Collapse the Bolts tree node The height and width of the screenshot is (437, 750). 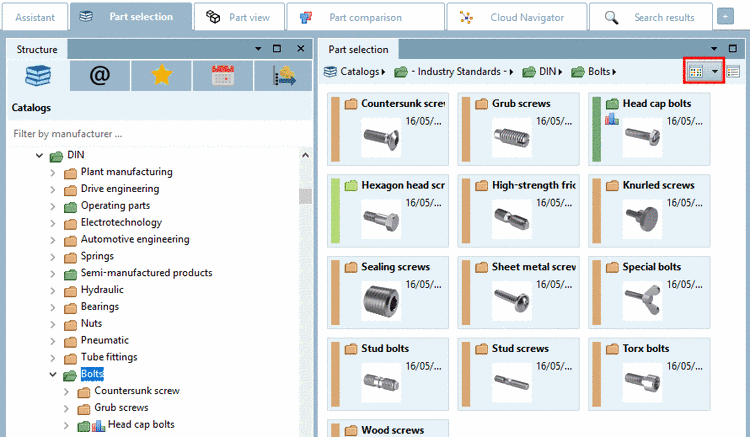pos(53,375)
